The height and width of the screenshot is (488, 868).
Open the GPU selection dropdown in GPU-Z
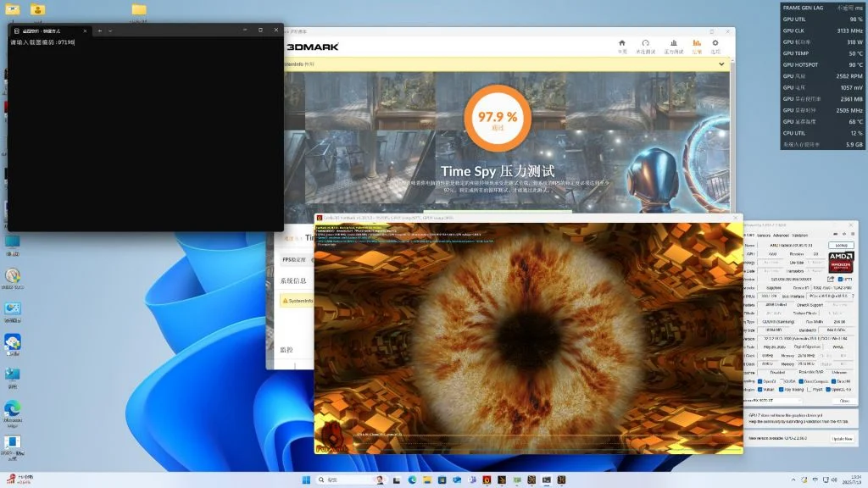tap(772, 401)
